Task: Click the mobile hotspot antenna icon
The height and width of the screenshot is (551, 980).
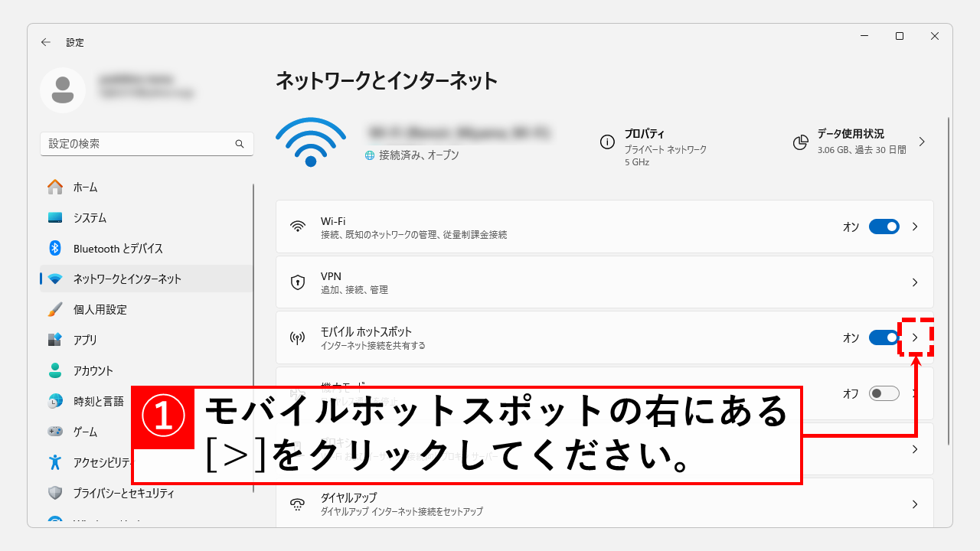Action: coord(298,337)
